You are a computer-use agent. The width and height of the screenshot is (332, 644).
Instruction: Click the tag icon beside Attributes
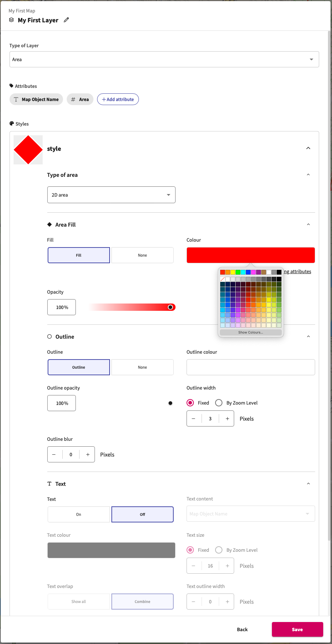click(11, 86)
